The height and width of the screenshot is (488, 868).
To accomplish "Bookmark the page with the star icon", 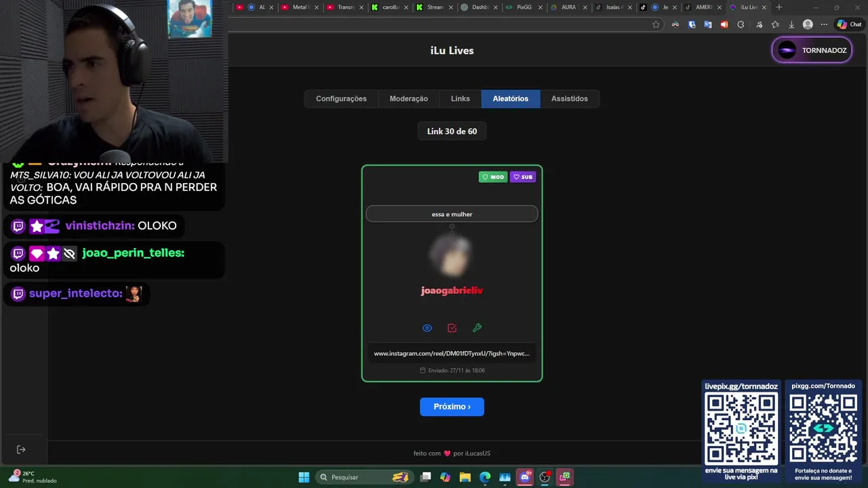I will coord(656,24).
